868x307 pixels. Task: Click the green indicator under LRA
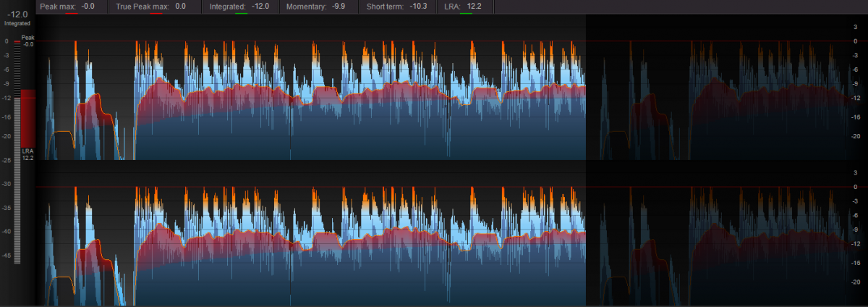coord(465,13)
